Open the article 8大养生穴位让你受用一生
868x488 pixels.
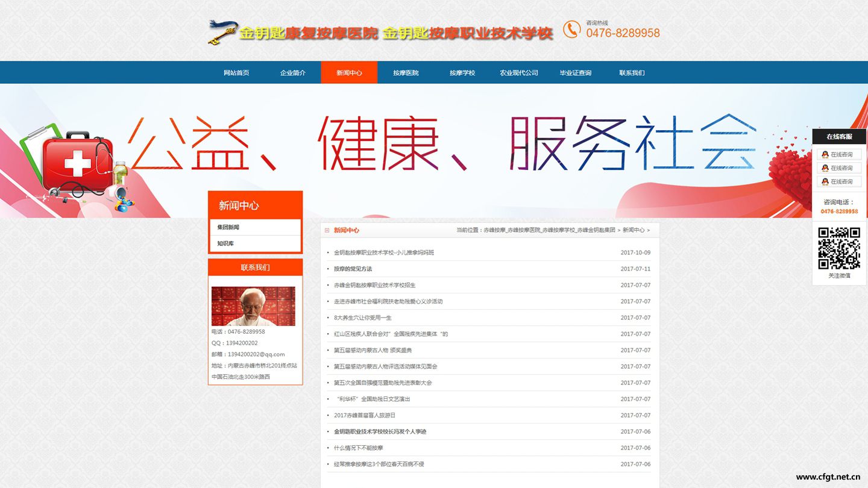363,318
